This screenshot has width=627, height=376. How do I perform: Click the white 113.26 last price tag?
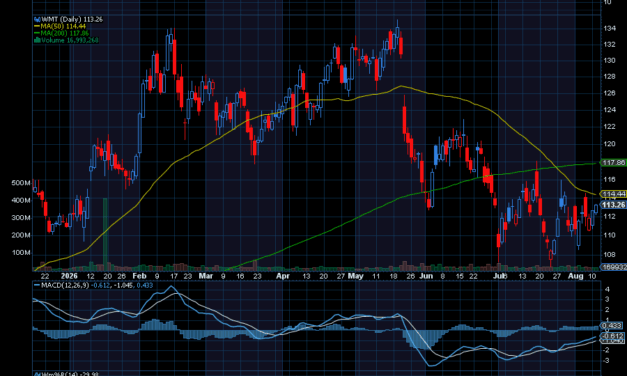click(x=614, y=205)
